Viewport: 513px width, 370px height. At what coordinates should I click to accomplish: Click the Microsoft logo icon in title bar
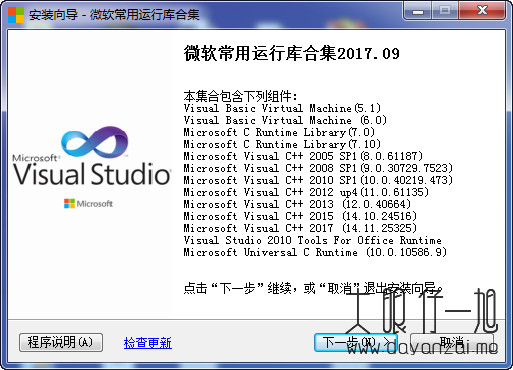[16, 14]
